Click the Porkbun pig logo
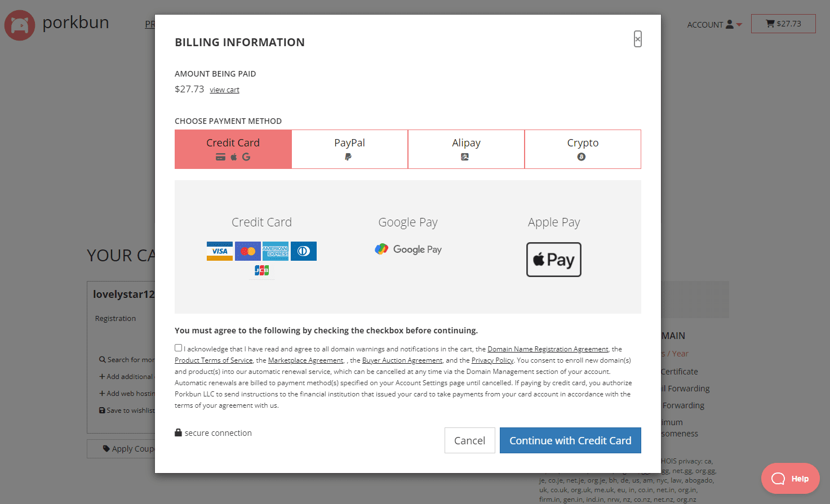 [x=20, y=25]
